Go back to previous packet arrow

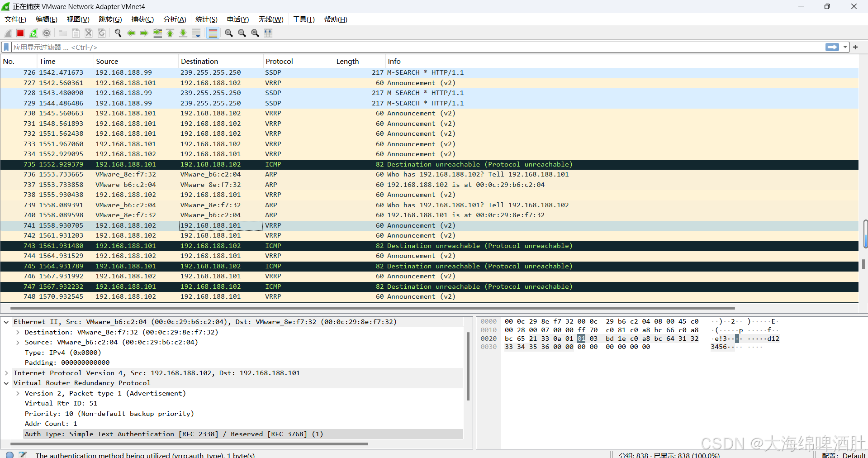coord(131,33)
